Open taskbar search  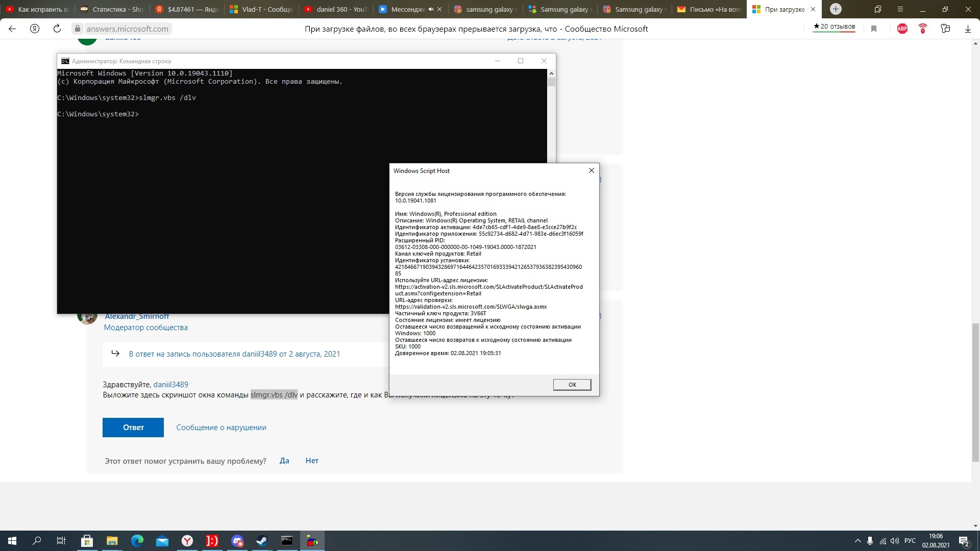click(37, 541)
